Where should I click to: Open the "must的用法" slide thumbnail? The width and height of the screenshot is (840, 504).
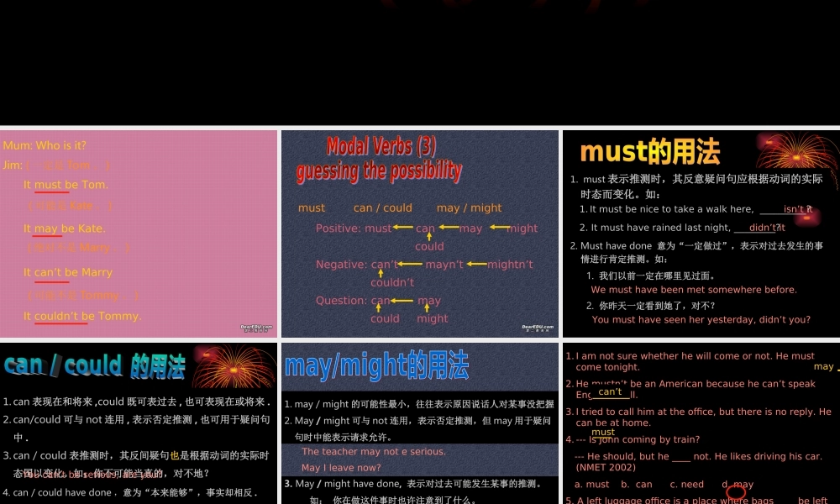(701, 234)
